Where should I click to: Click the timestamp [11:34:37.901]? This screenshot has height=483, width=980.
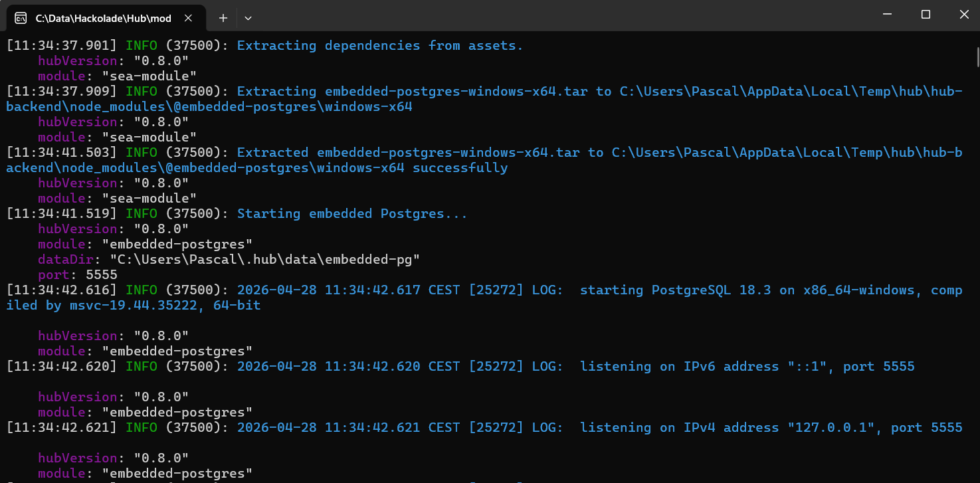62,46
